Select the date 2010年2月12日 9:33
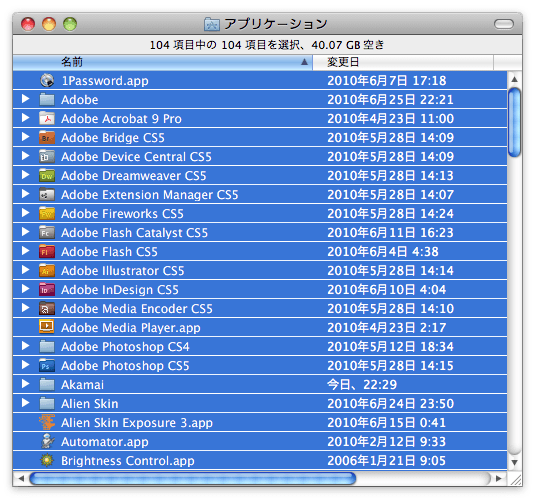 (386, 442)
